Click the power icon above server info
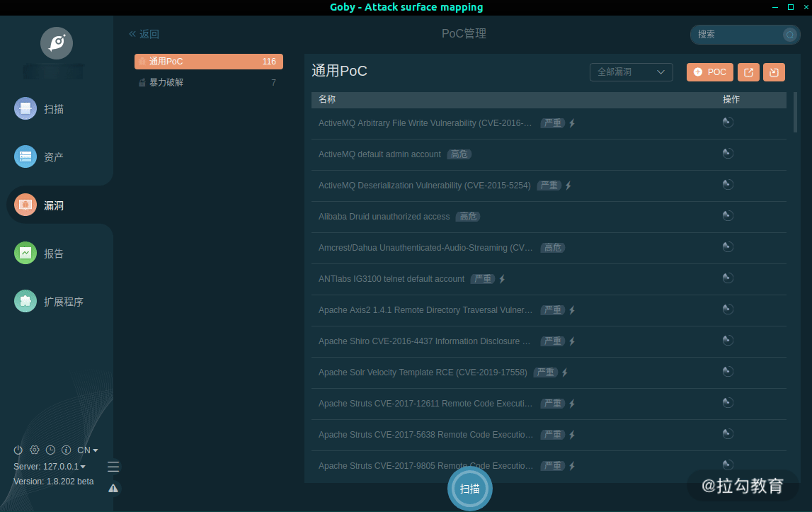This screenshot has width=812, height=512. [x=18, y=450]
